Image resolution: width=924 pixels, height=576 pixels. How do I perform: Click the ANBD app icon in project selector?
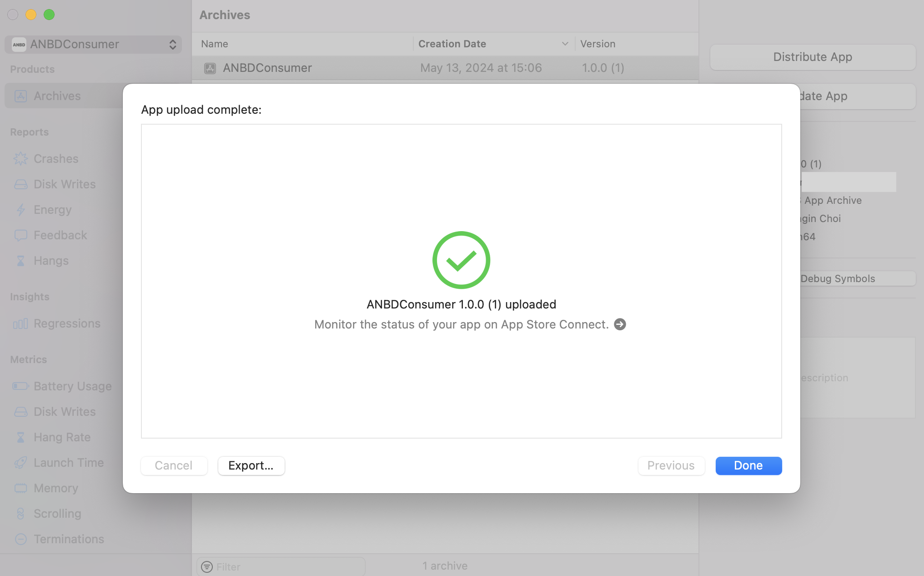pos(19,45)
